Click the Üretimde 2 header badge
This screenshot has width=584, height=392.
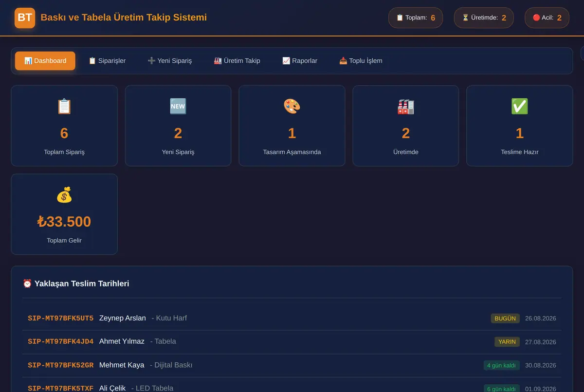pos(484,18)
